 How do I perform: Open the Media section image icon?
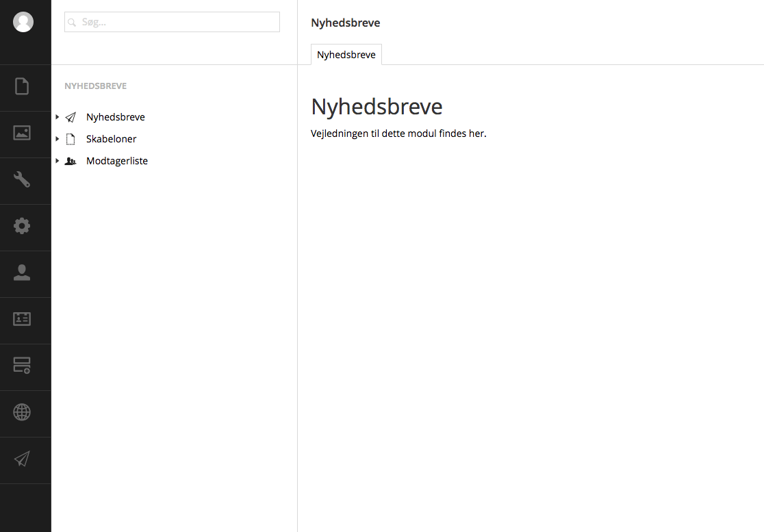click(x=22, y=133)
